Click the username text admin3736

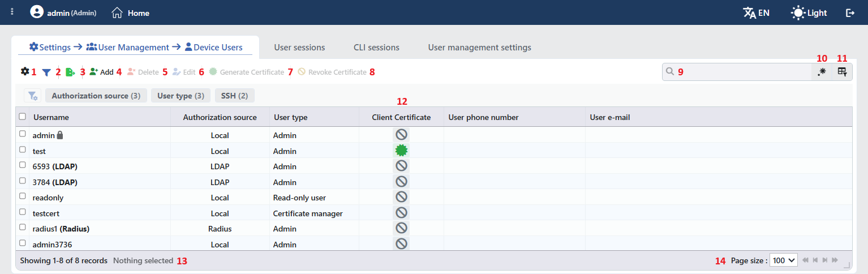52,245
